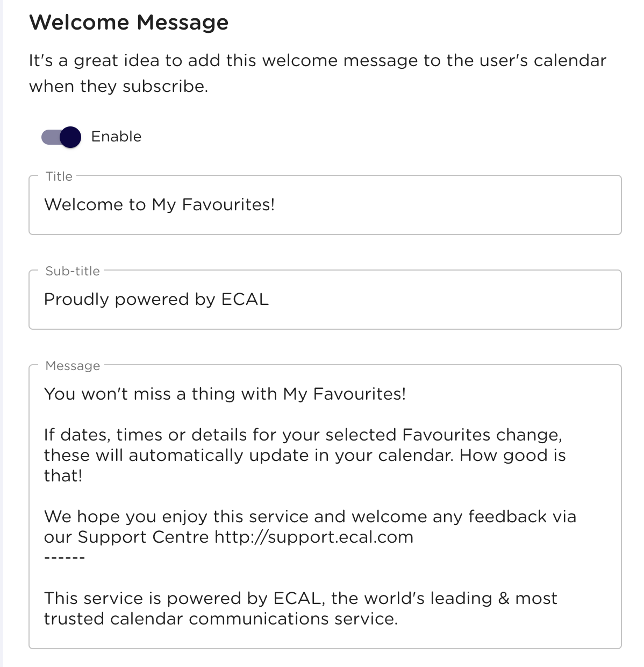Viewport: 644px width, 667px height.
Task: Click the "Enable" label beside the switch
Action: click(x=116, y=137)
